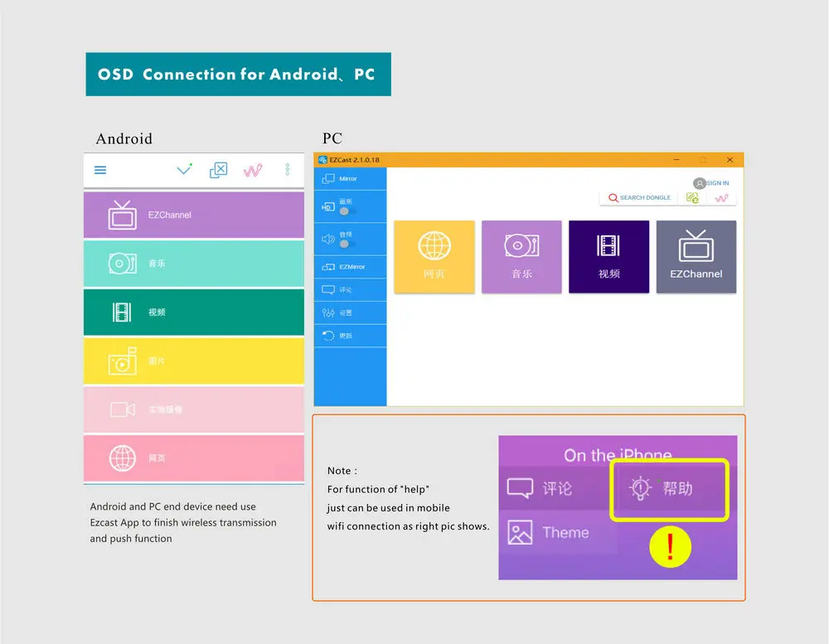
Task: Tap the pink squiggle icon in Android toolbar
Action: tap(253, 170)
